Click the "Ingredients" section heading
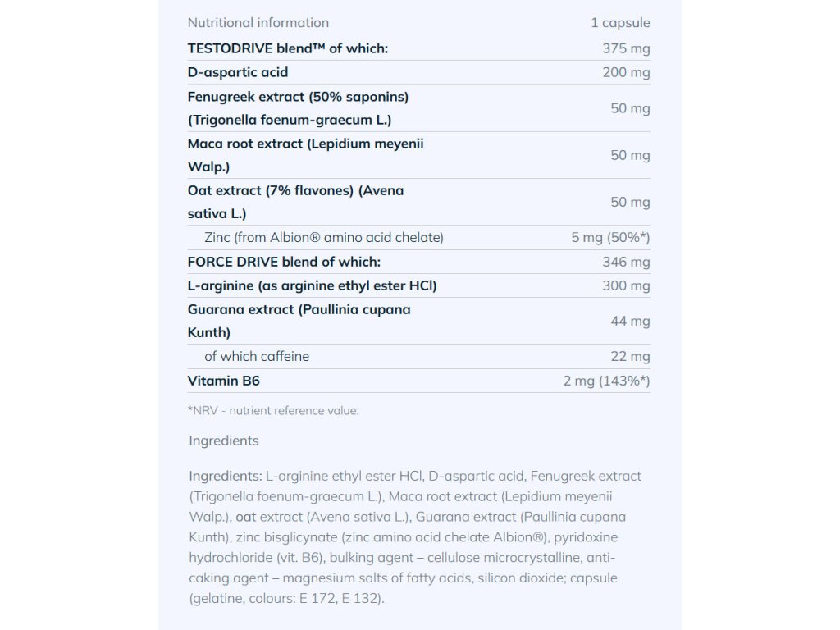The height and width of the screenshot is (630, 840). point(223,441)
